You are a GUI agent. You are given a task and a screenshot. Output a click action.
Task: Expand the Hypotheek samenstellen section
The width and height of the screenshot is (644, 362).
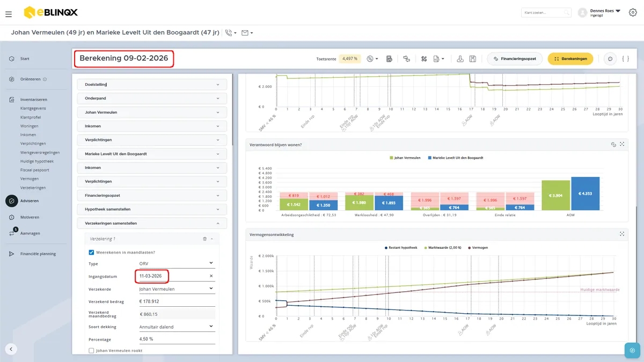(x=152, y=209)
